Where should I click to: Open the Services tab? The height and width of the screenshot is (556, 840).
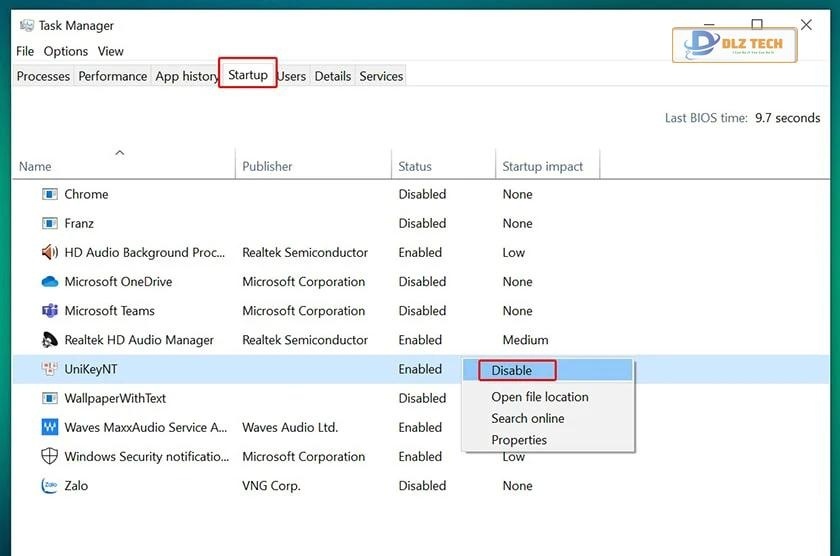coord(381,76)
